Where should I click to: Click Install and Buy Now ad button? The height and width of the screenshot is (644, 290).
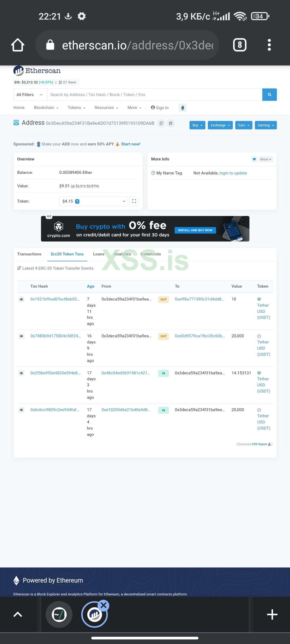click(195, 230)
